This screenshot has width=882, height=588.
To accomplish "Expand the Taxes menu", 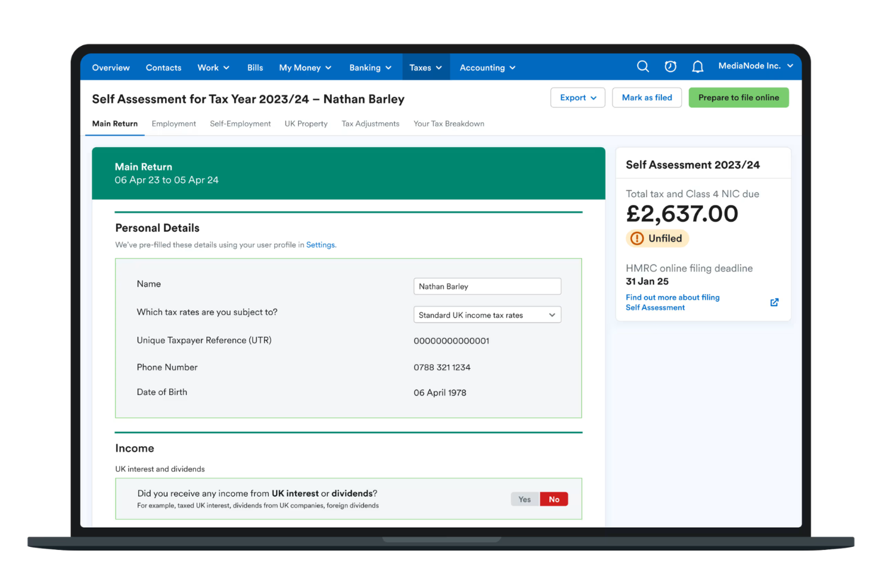I will coord(426,67).
